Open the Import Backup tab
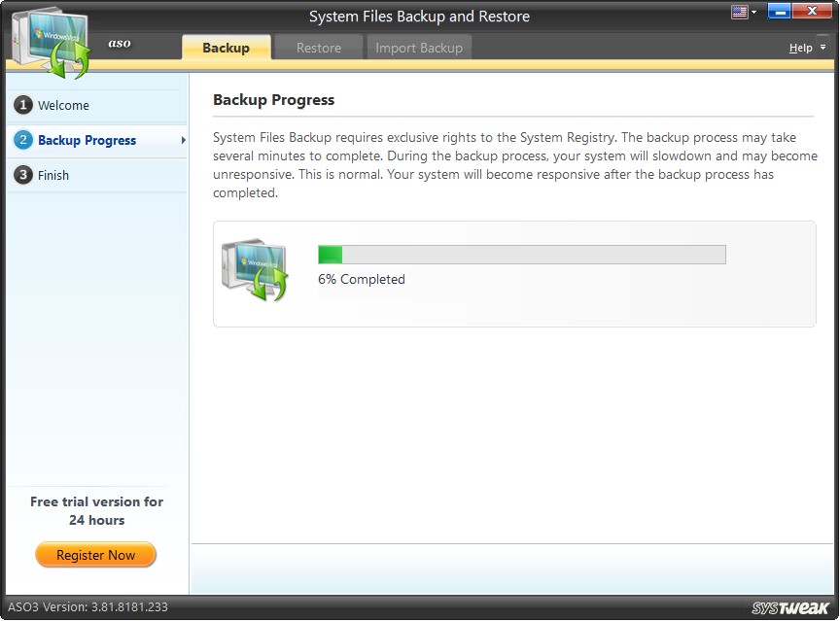The width and height of the screenshot is (840, 621). pyautogui.click(x=419, y=47)
